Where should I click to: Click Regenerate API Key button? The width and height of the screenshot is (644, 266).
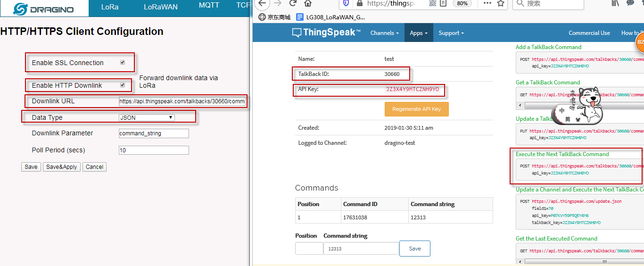coord(416,109)
